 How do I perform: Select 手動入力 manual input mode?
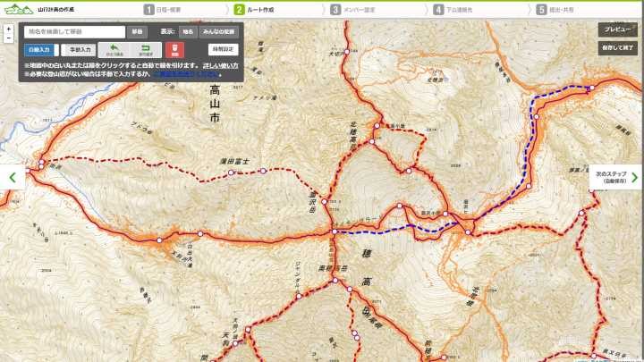[x=80, y=50]
